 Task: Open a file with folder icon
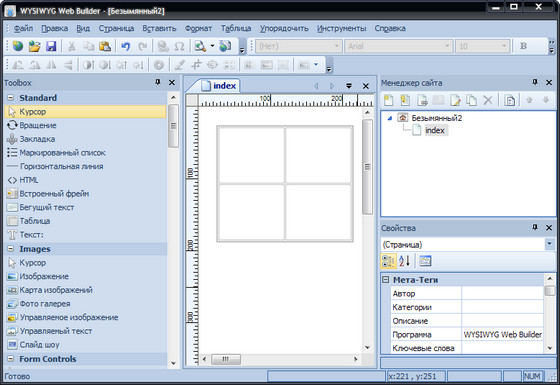(x=34, y=46)
